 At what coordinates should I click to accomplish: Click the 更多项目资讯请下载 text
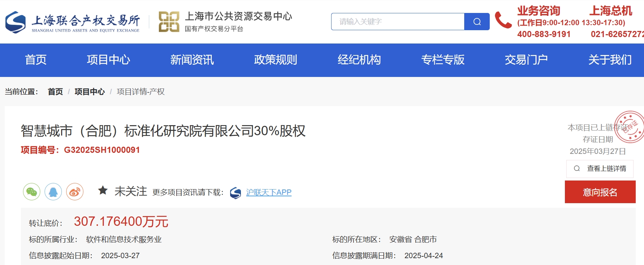(188, 192)
